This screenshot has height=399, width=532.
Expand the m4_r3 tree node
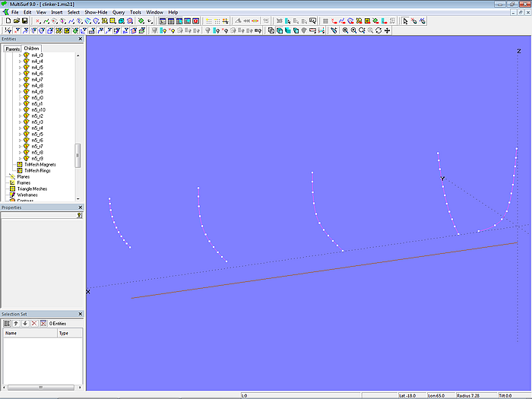coord(20,55)
